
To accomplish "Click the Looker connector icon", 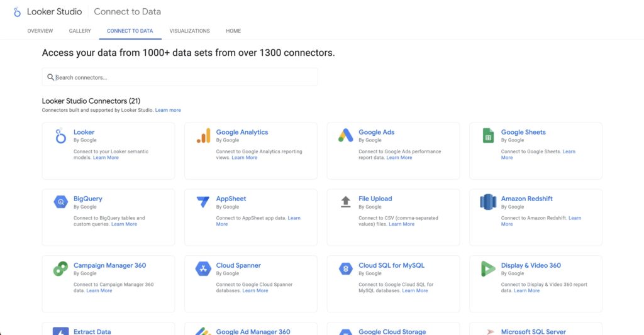I will (x=60, y=136).
